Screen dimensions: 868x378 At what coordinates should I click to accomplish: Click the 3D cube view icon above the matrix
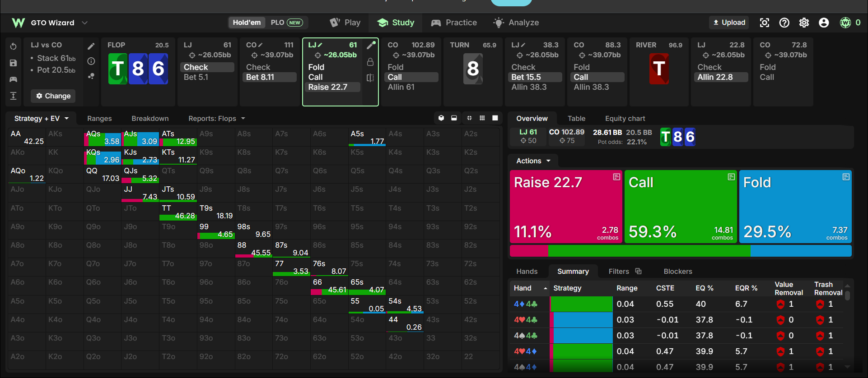[441, 118]
